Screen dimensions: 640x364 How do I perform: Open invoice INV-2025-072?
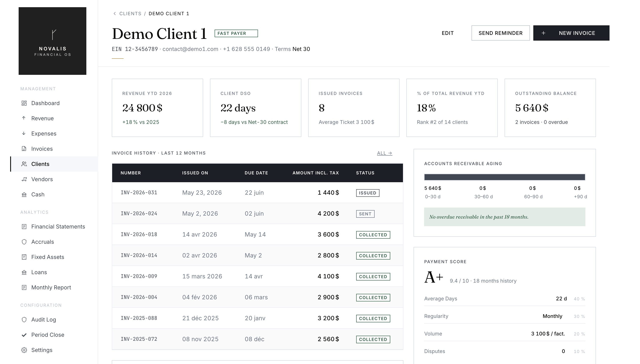[x=139, y=339]
